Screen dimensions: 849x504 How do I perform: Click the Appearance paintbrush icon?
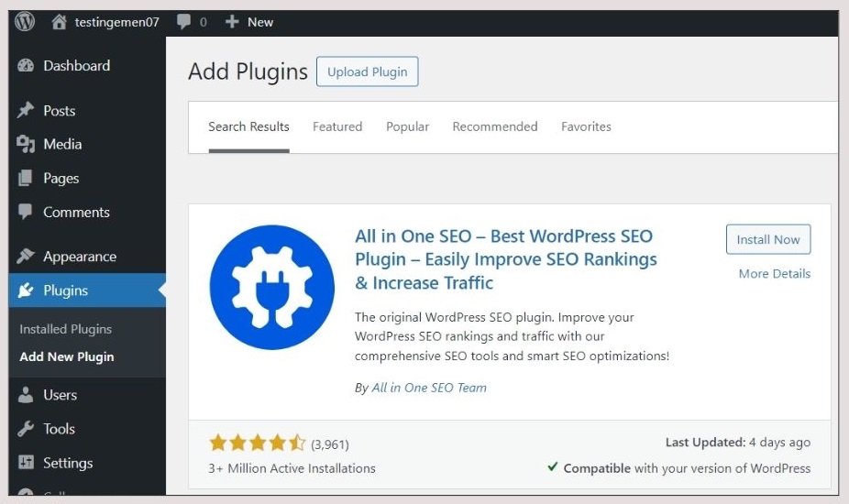tap(26, 256)
